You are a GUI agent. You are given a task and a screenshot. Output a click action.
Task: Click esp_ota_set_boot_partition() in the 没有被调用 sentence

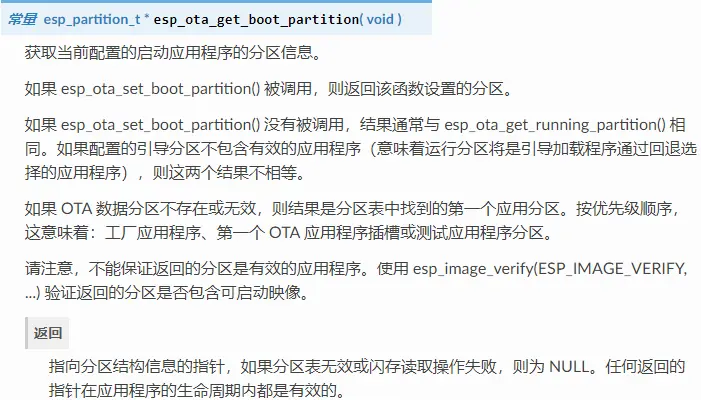point(160,124)
